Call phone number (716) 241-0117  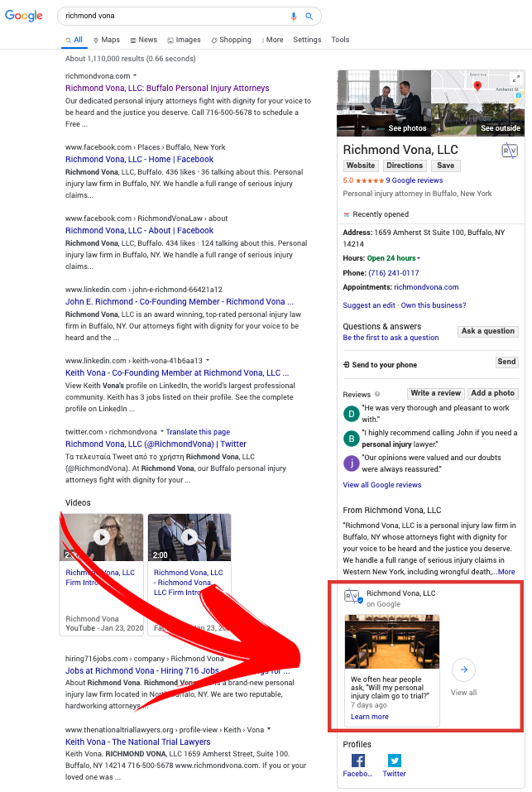point(394,273)
